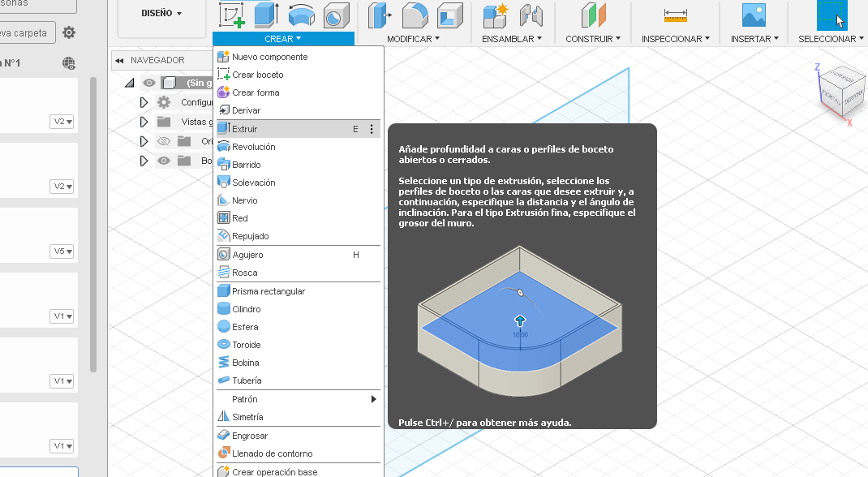The image size is (868, 477).
Task: Select Llenado de contorno menu entry
Action: [x=298, y=453]
